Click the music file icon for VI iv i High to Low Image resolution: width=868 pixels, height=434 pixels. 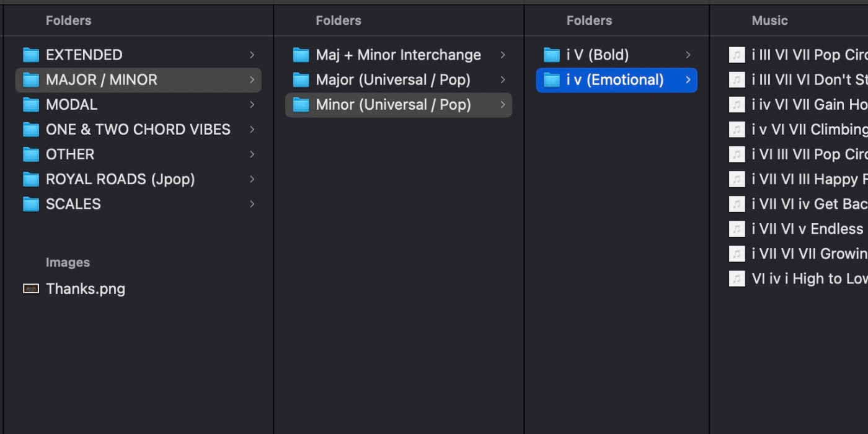[x=737, y=279]
